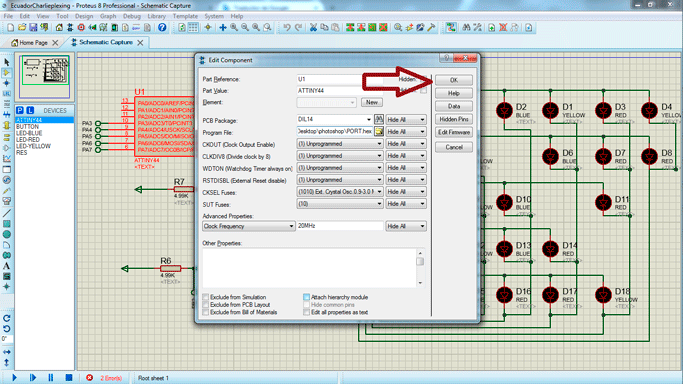
Task: Click the Other Properties scrollbar
Action: pyautogui.click(x=420, y=267)
